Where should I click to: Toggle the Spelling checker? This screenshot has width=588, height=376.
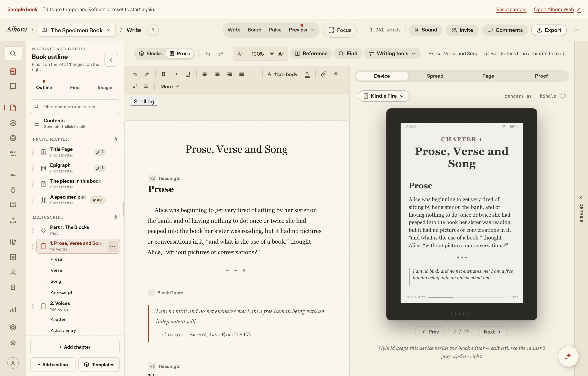[x=144, y=101]
